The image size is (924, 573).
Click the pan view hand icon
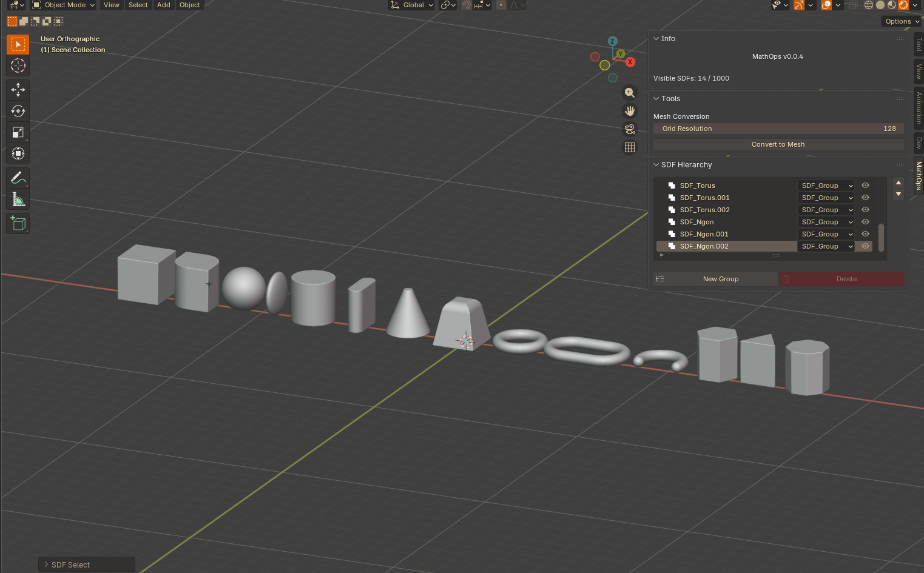click(630, 111)
